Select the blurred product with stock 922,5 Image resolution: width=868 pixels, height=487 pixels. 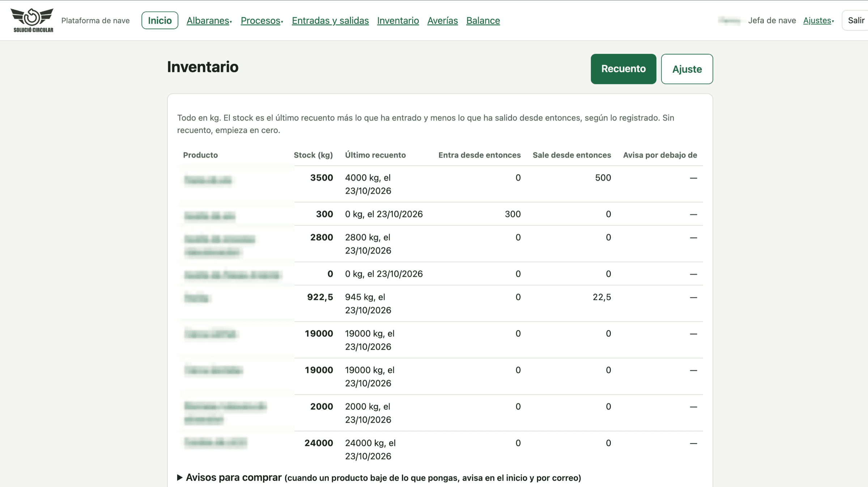(197, 298)
